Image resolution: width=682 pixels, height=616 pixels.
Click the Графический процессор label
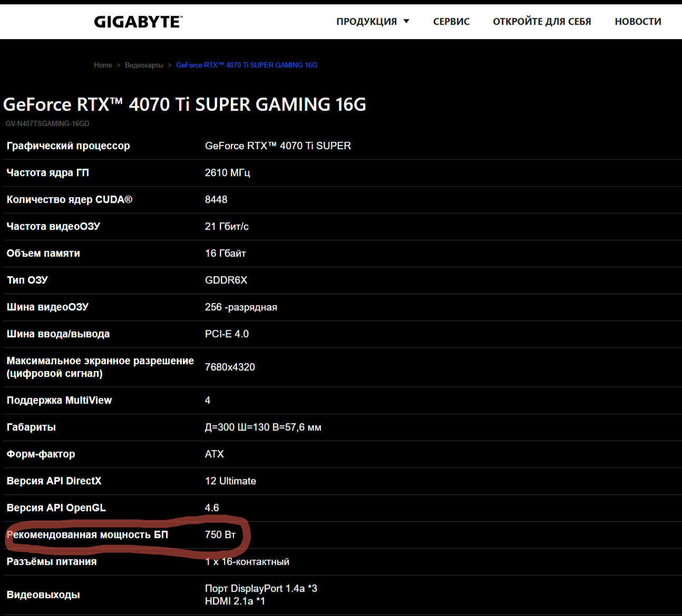[68, 146]
